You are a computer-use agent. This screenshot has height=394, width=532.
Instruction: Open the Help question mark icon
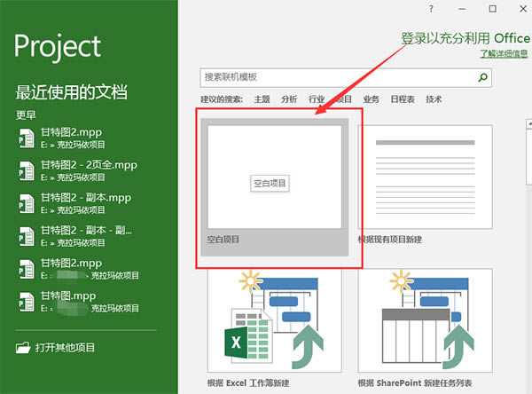click(x=431, y=9)
